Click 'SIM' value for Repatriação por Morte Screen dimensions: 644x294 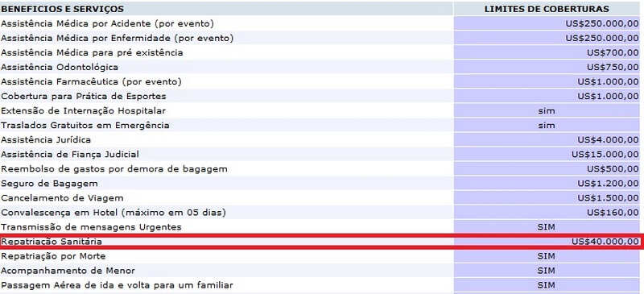(547, 256)
